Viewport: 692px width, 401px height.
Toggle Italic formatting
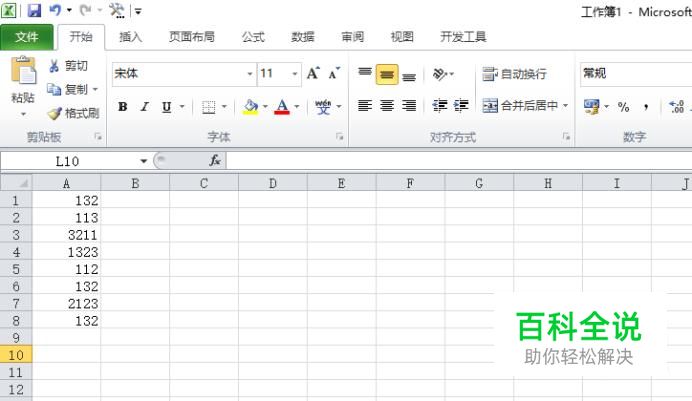coord(145,107)
